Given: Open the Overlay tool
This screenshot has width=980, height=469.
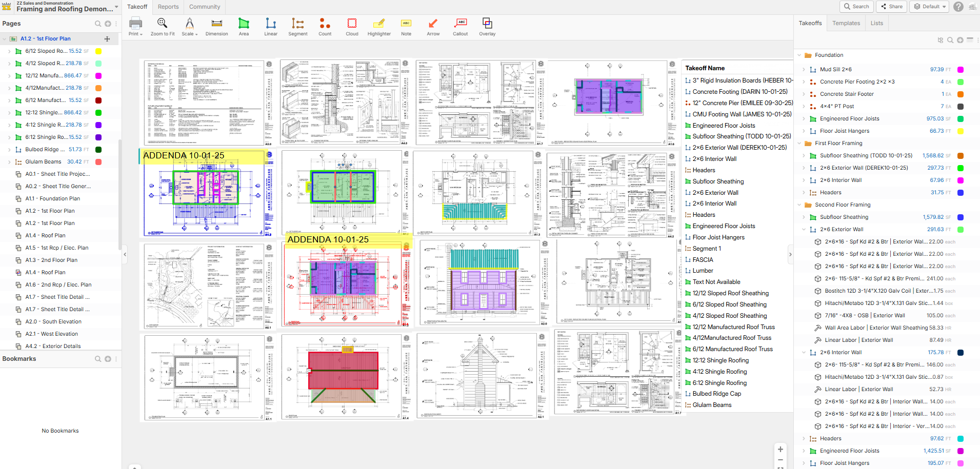Looking at the screenshot, I should pos(487,27).
